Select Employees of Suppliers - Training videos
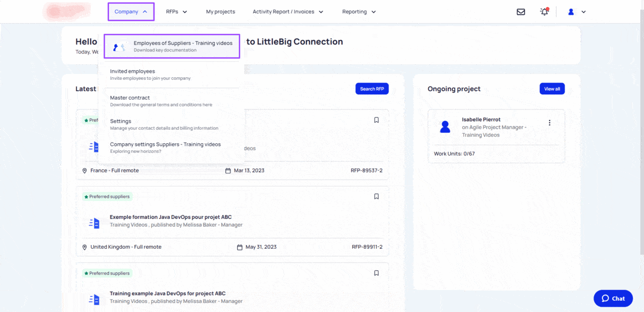 tap(171, 46)
